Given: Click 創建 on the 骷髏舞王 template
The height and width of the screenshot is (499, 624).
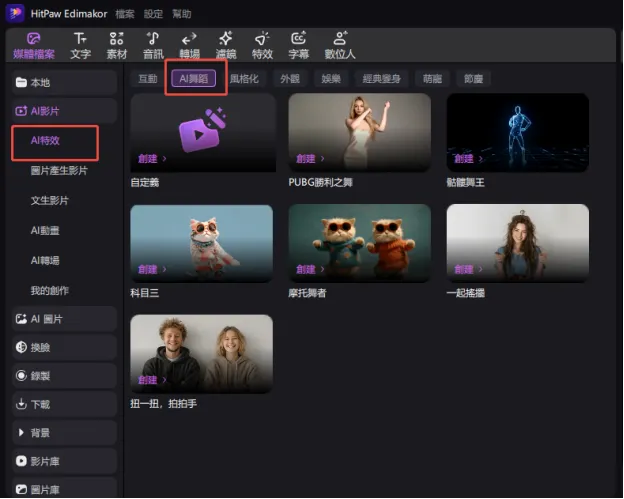Looking at the screenshot, I should click(465, 158).
